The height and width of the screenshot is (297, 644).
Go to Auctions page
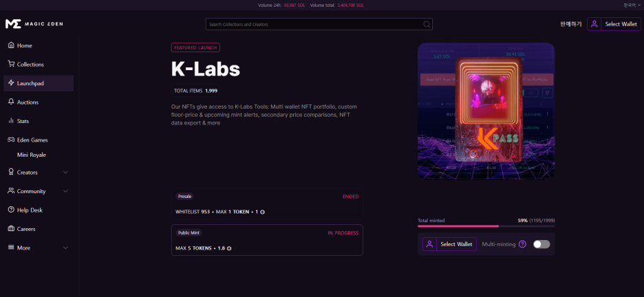tap(39, 102)
